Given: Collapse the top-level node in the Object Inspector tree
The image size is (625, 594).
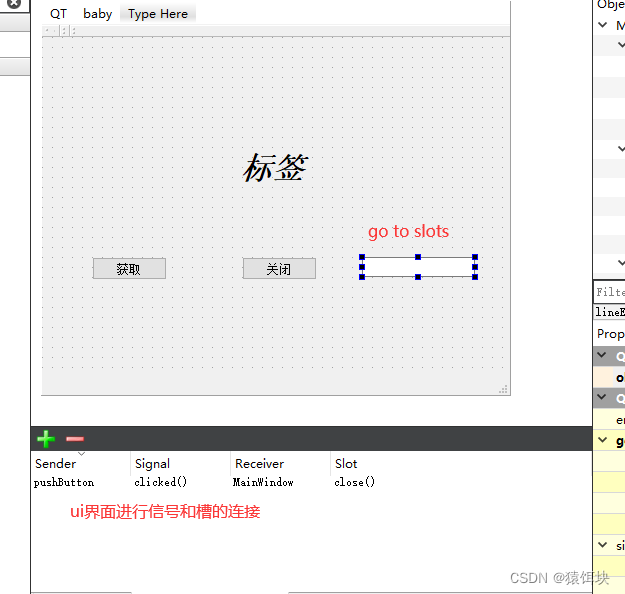Looking at the screenshot, I should point(603,25).
